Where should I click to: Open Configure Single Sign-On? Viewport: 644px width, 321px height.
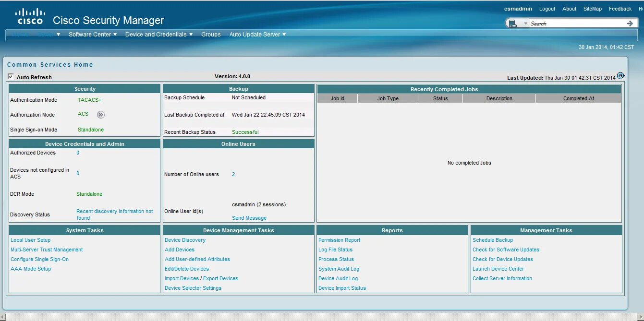39,259
